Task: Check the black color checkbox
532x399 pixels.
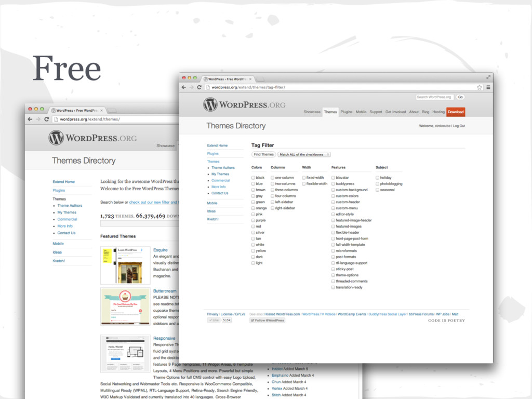Action: point(253,178)
